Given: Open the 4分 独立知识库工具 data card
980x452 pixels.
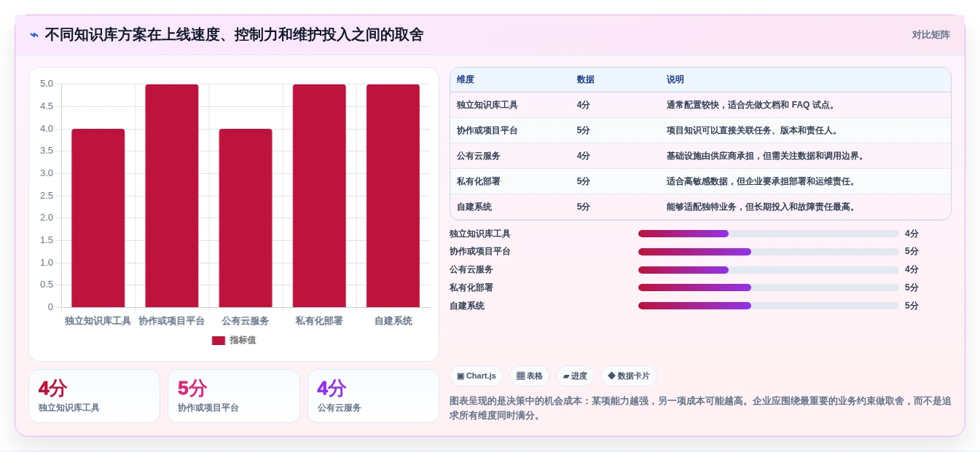Looking at the screenshot, I should 94,396.
